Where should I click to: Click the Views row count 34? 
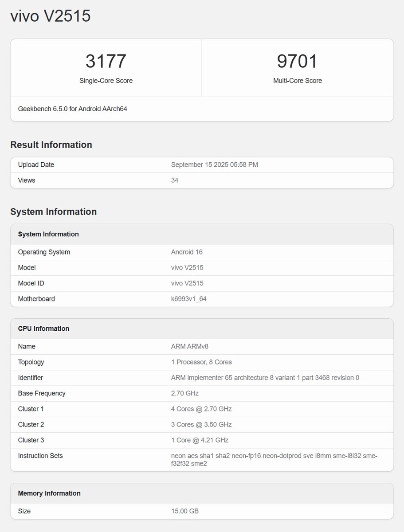coord(175,180)
